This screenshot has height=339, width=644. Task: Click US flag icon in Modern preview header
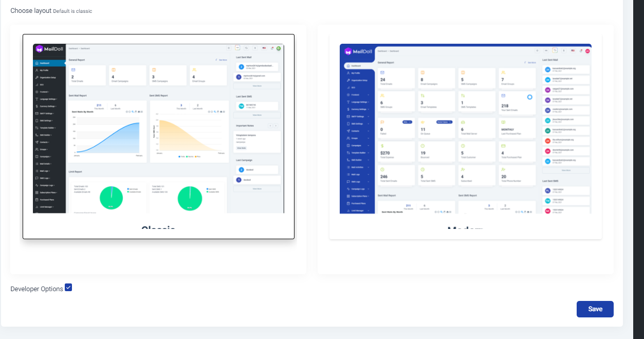coord(572,50)
